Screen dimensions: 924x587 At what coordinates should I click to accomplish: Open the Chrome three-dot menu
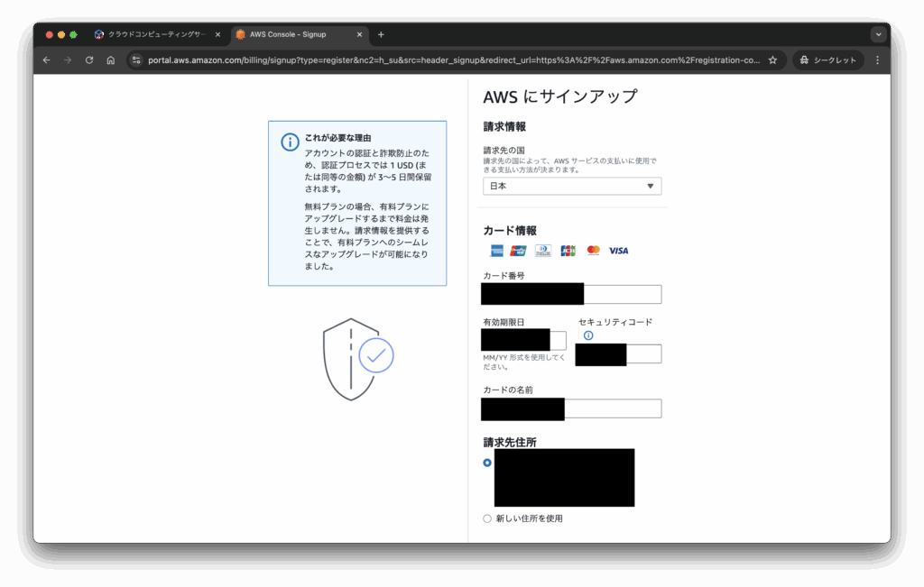(877, 60)
